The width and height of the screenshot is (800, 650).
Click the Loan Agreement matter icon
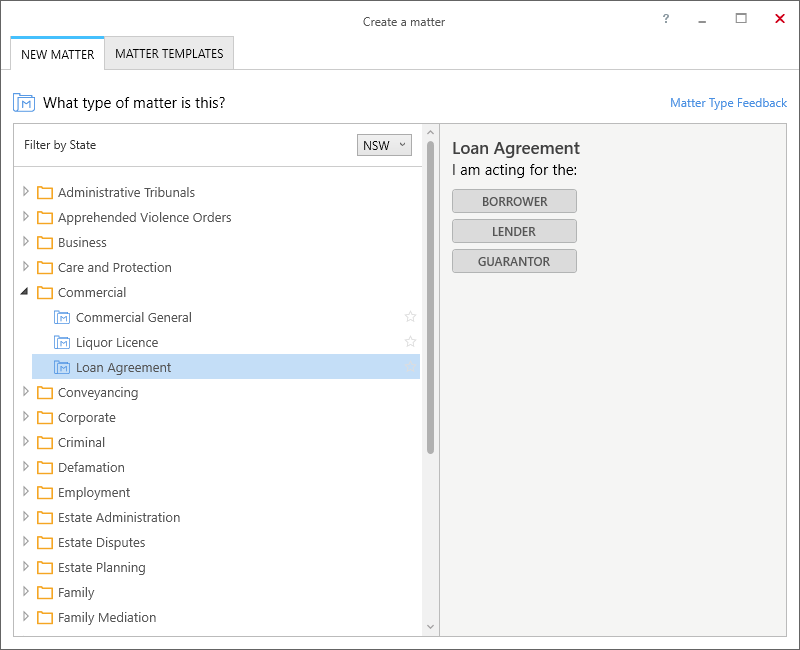[62, 367]
